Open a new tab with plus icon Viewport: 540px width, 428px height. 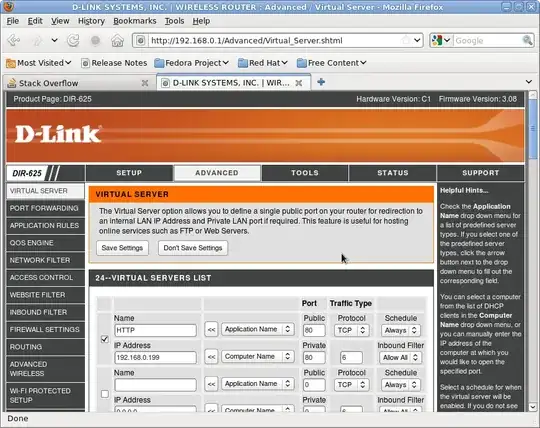[321, 82]
